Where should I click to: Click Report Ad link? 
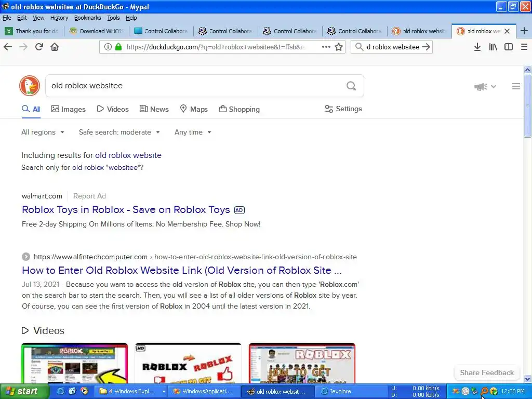tap(89, 196)
